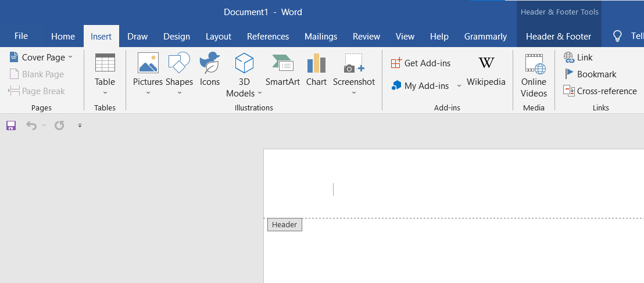Click the Save icon in quick access toolbar
The width and height of the screenshot is (644, 283).
click(11, 126)
